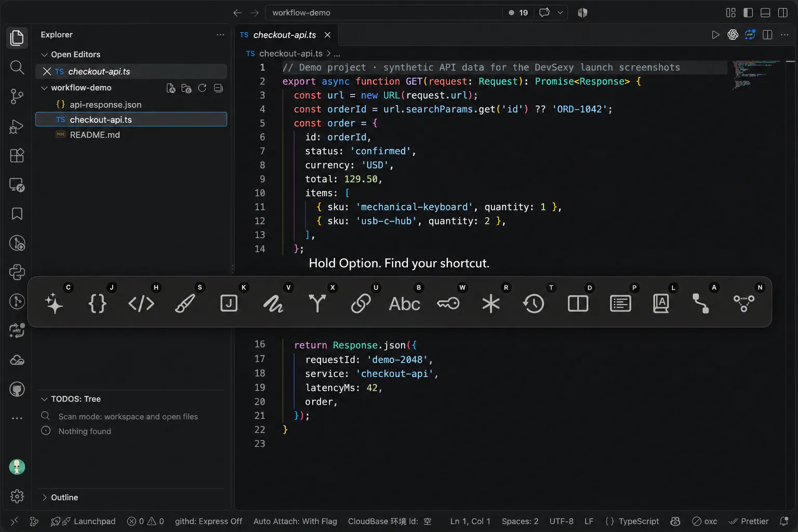Open the sparkle AI tool in the shortcut bar
This screenshot has height=532, width=798.
[x=54, y=303]
